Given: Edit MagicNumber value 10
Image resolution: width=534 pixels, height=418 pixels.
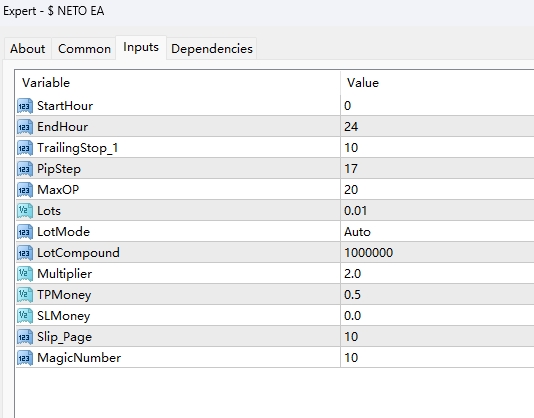Looking at the screenshot, I should 437,358.
